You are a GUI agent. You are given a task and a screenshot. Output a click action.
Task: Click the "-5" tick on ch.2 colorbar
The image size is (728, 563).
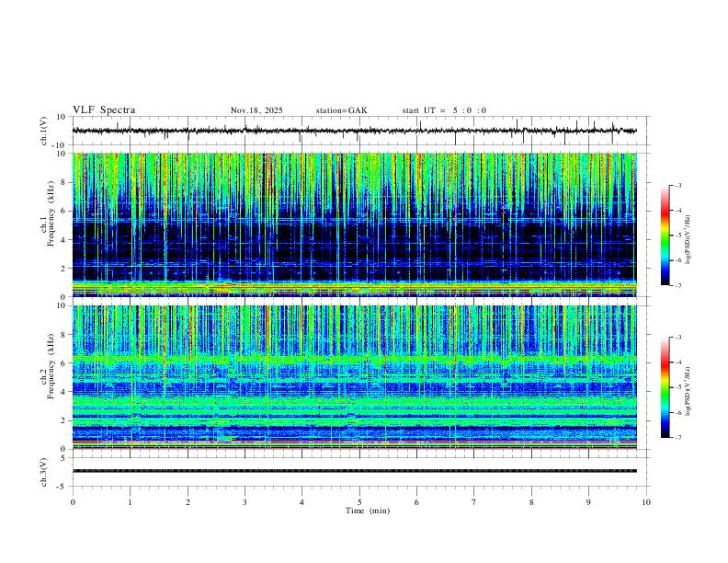pyautogui.click(x=677, y=387)
